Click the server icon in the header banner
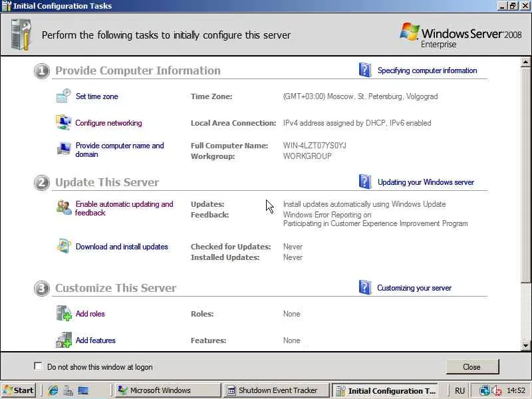 pos(21,35)
